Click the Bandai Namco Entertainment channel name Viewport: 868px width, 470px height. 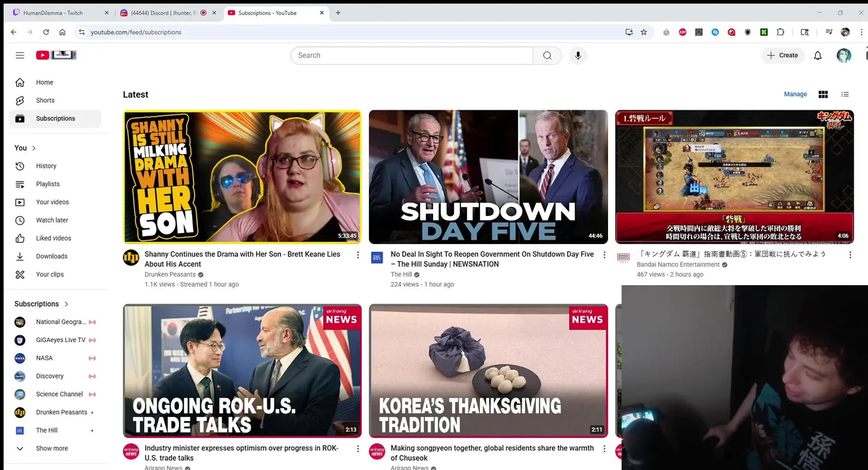678,264
